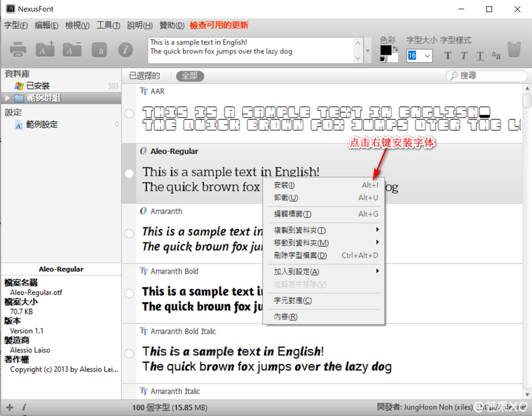Open the 工具 menu
Viewport: 532px width, 416px height.
point(108,25)
